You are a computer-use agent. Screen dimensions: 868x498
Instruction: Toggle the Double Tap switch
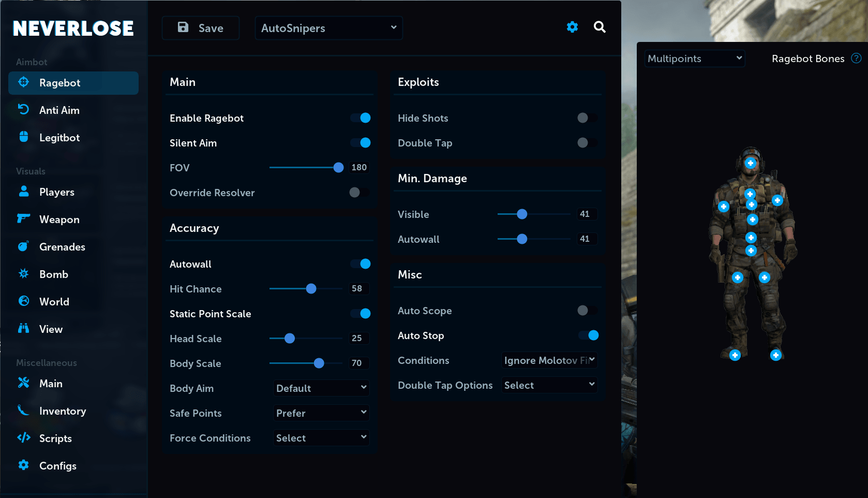pyautogui.click(x=587, y=142)
